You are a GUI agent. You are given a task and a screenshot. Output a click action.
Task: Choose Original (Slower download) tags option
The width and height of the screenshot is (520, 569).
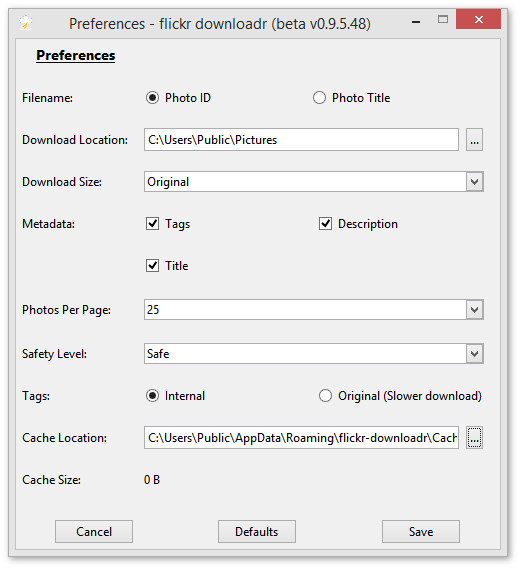tap(325, 396)
